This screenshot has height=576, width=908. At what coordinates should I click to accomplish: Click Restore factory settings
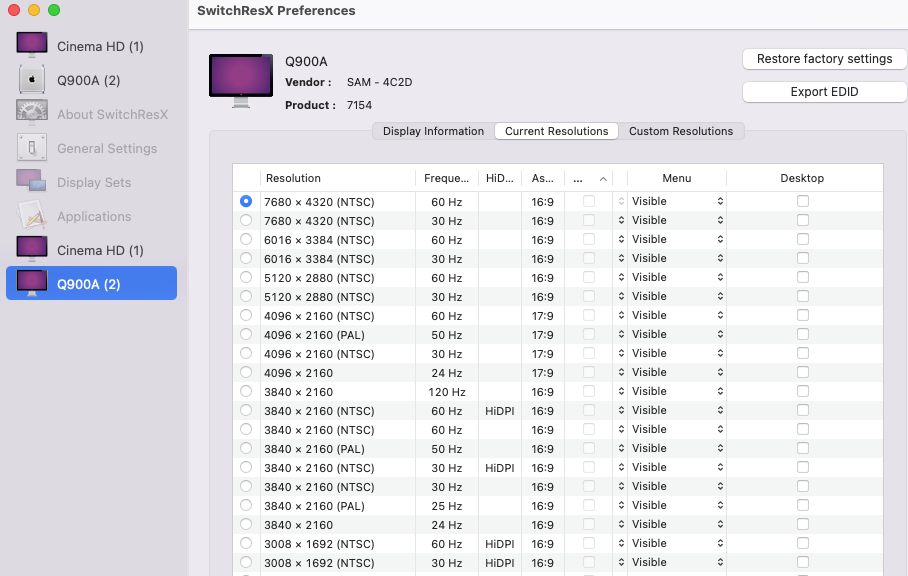tap(825, 58)
